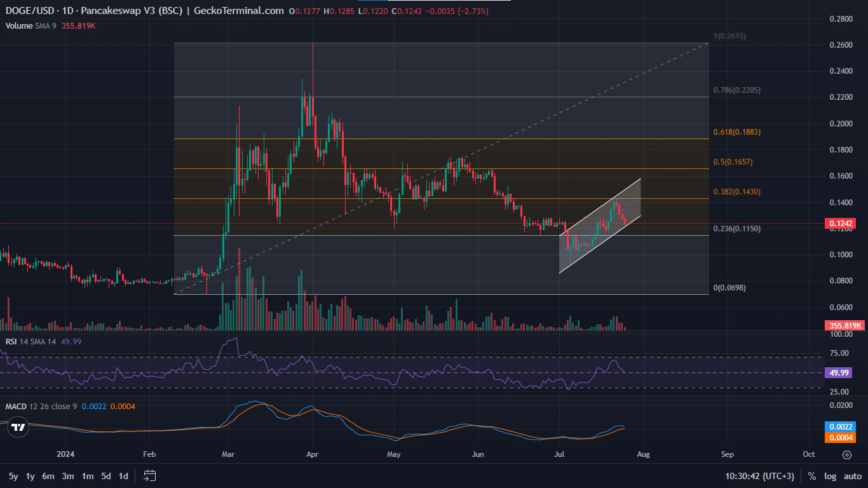The height and width of the screenshot is (488, 868).
Task: Select the Fibonacci 0.5(0.1657) level label
Action: 733,162
